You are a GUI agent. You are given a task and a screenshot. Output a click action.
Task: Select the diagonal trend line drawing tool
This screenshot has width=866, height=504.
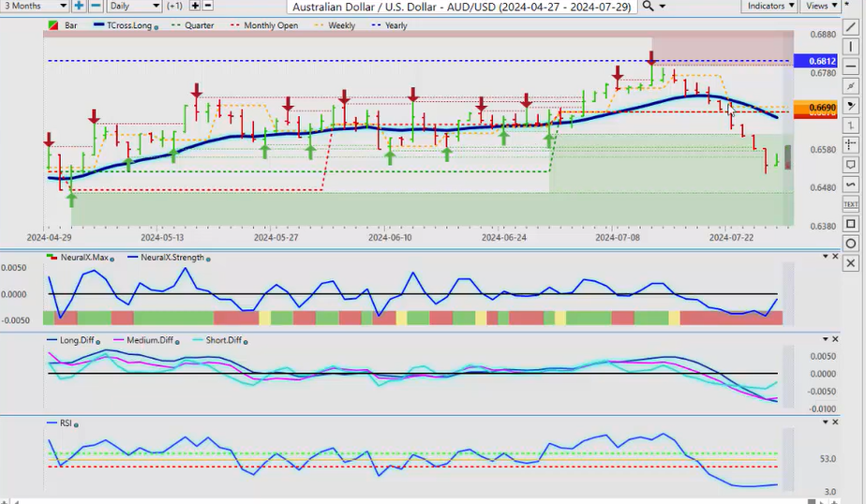851,26
